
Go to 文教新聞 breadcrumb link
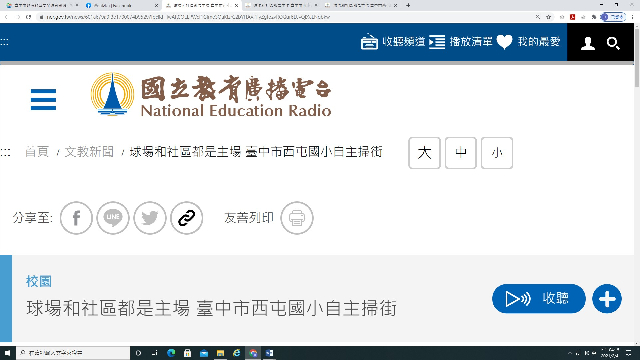tap(89, 152)
